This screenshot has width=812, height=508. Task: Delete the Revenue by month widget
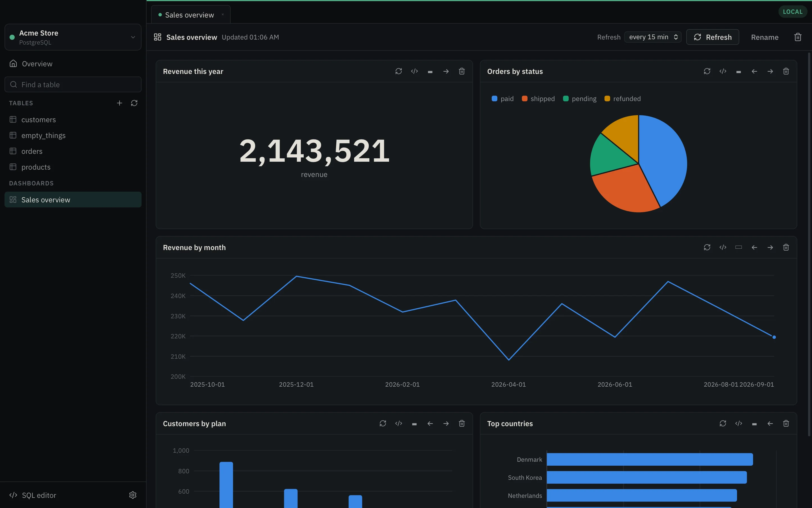786,247
